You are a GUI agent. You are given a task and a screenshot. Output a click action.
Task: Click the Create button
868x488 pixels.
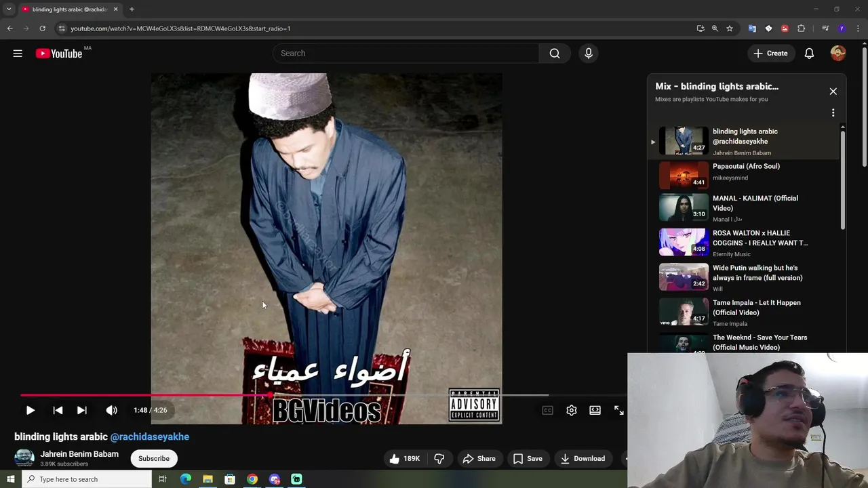tap(770, 54)
